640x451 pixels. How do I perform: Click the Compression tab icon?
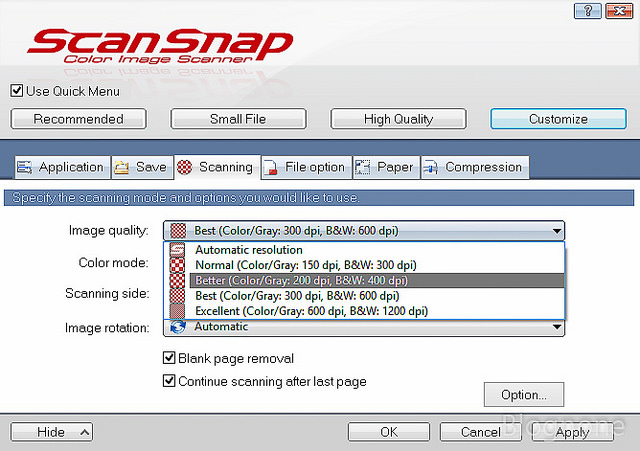click(x=431, y=167)
